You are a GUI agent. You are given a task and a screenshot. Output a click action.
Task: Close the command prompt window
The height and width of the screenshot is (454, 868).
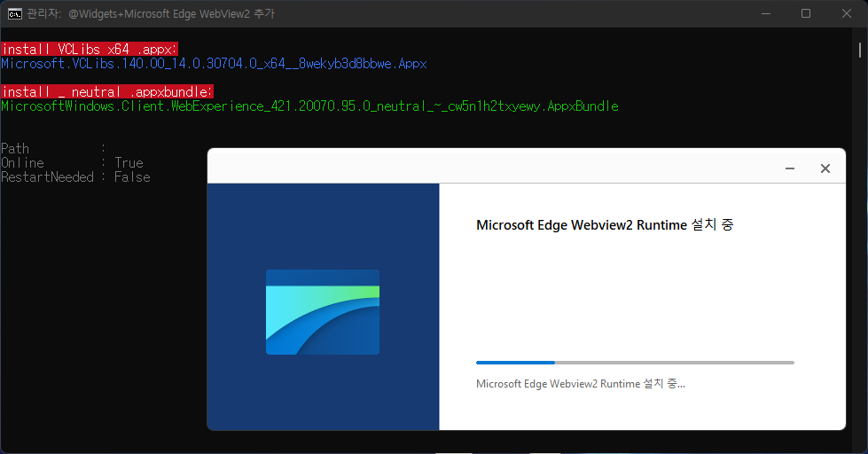tap(847, 14)
